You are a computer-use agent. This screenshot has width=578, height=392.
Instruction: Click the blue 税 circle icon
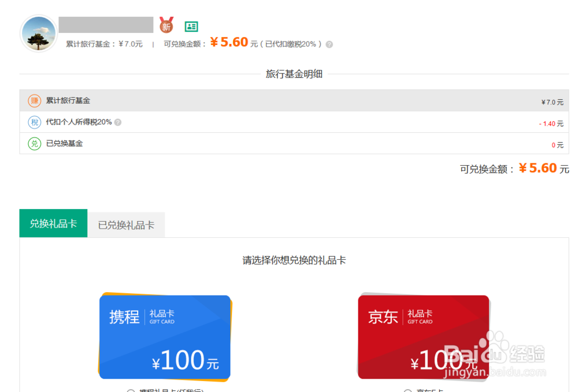34,122
